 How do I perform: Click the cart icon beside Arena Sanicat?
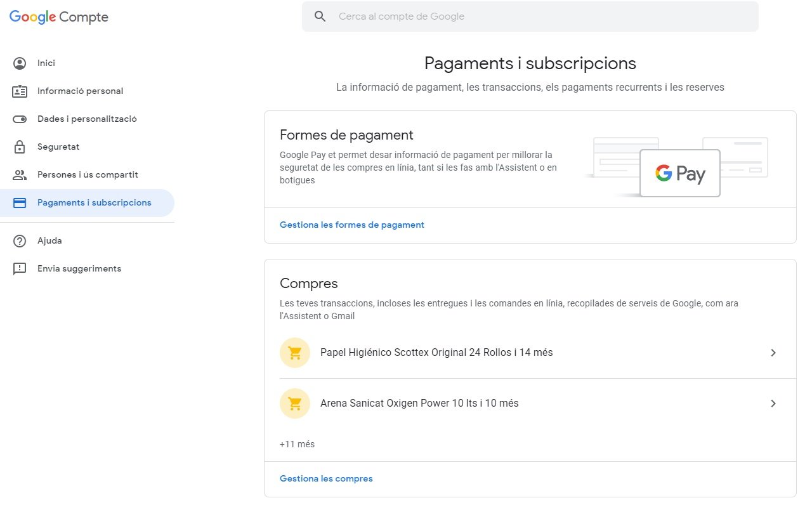click(294, 403)
